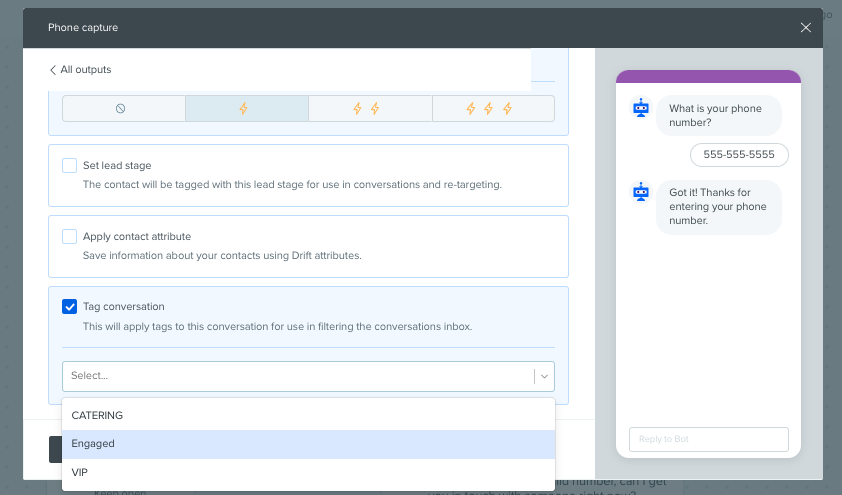Click the Set lead stage description text
Viewport: 842px width, 495px height.
coord(292,185)
